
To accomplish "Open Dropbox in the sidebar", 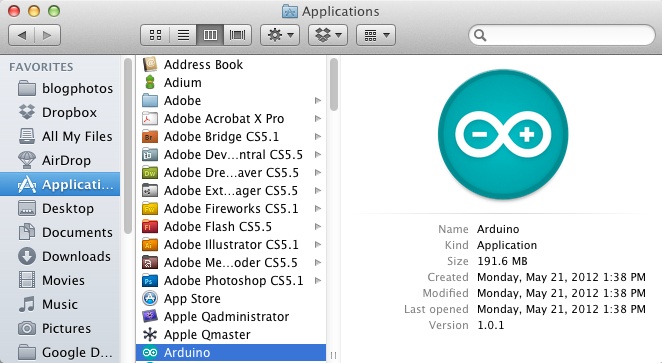I will (60, 113).
